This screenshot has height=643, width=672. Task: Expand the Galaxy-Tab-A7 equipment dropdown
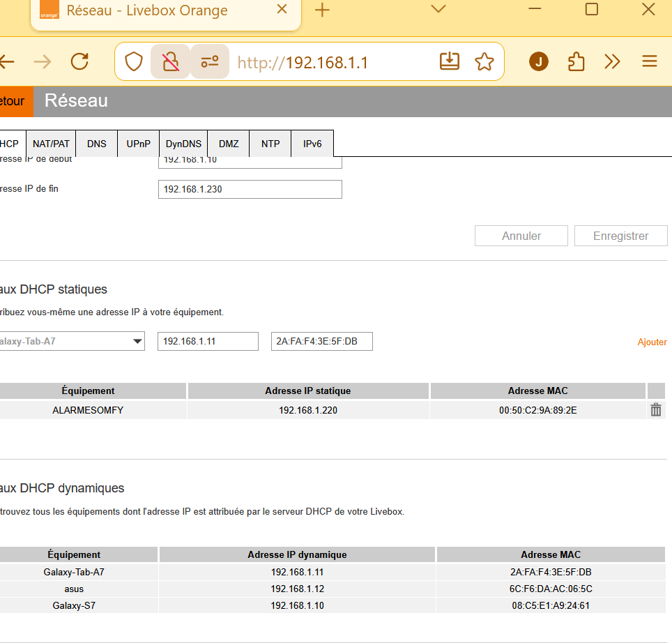coord(137,342)
